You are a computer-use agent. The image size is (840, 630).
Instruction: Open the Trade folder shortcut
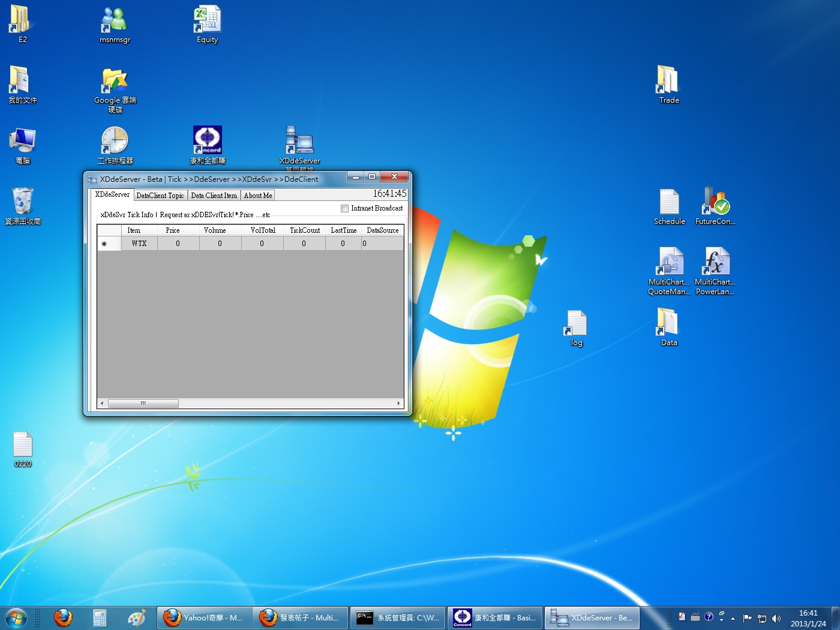pos(668,85)
